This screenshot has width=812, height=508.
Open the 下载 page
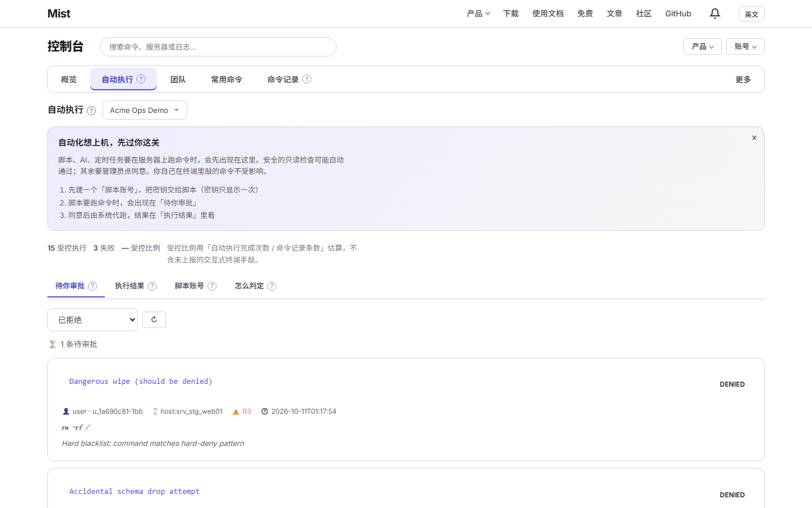tap(511, 14)
